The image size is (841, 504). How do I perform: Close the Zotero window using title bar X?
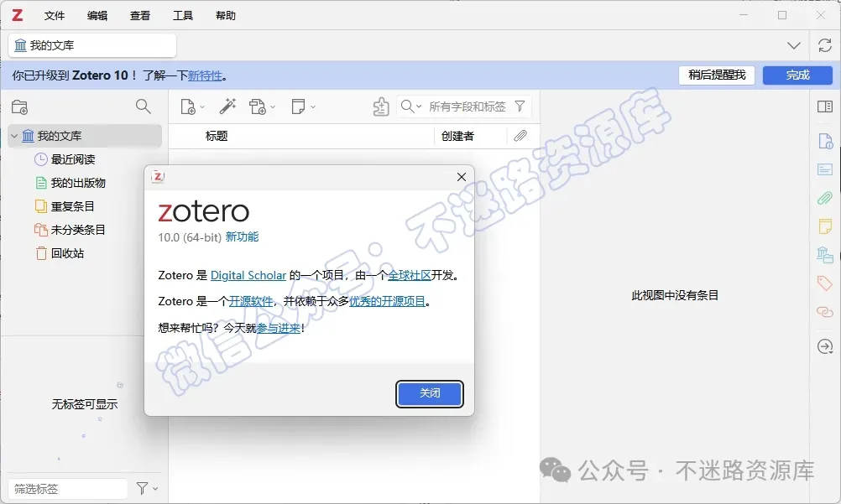click(x=821, y=15)
